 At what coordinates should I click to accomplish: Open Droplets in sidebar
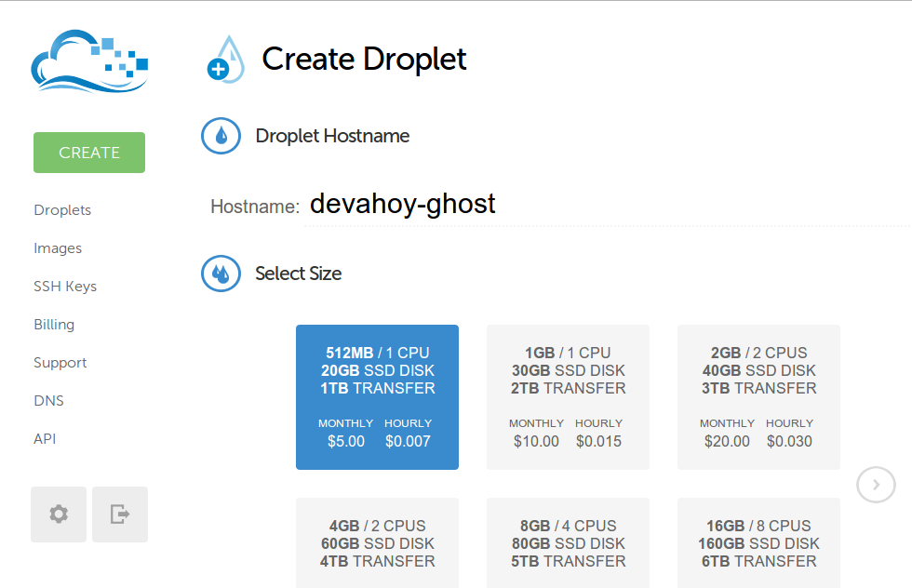tap(62, 210)
